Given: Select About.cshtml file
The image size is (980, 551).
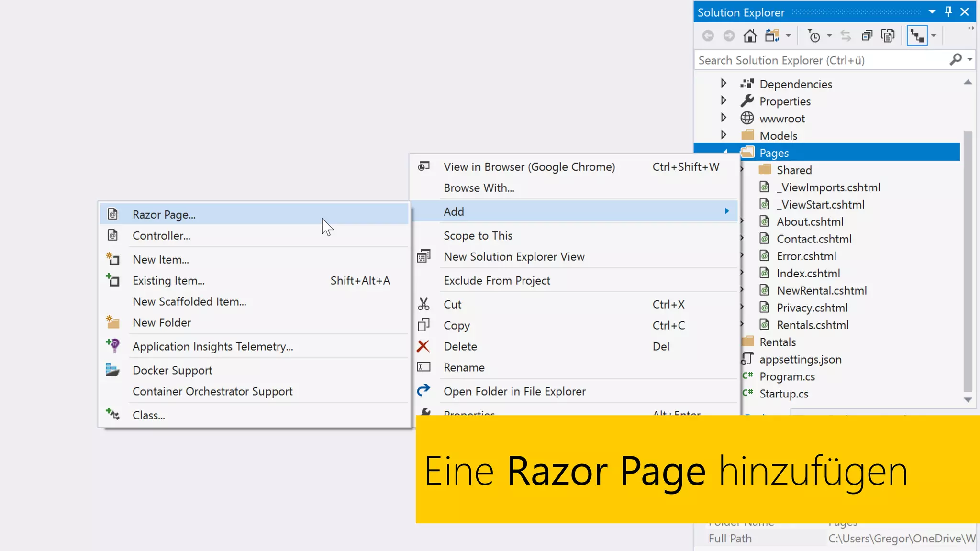Looking at the screenshot, I should (810, 222).
